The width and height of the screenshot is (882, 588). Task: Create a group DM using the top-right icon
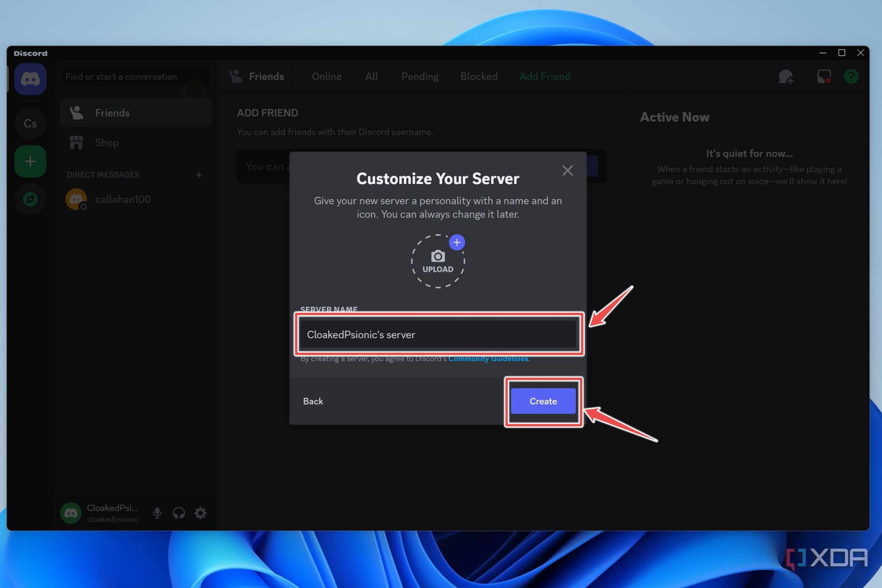pos(786,76)
